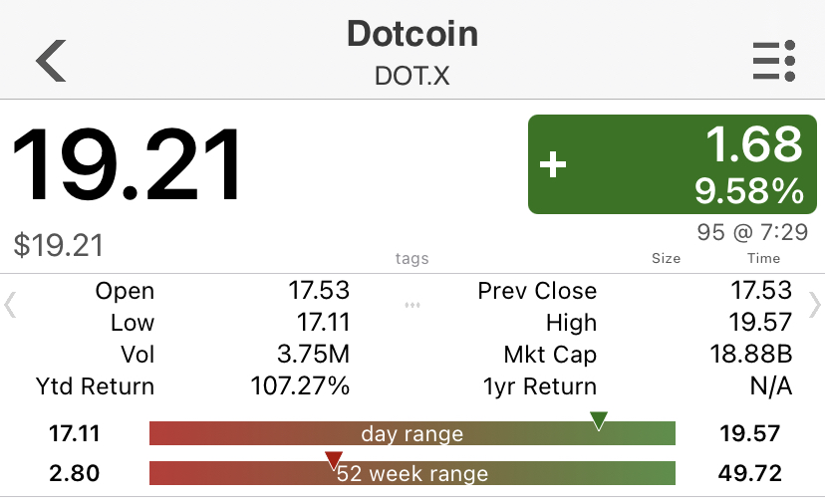Tap the day range bar
This screenshot has height=504, width=825.
(x=412, y=433)
